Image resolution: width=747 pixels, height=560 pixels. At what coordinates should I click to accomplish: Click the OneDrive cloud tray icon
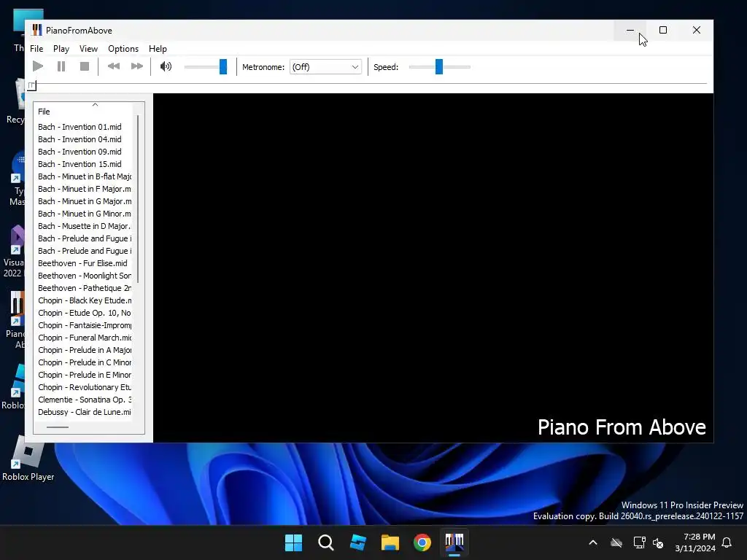coord(616,542)
